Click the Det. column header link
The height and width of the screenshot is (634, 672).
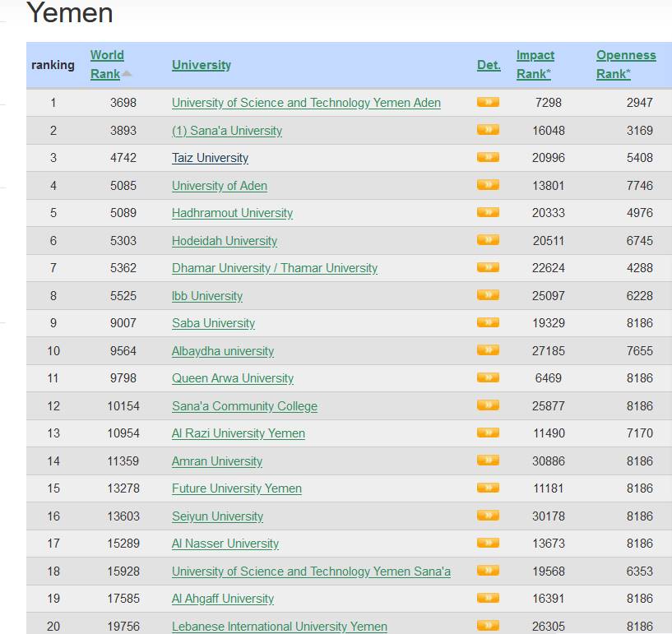pyautogui.click(x=489, y=65)
